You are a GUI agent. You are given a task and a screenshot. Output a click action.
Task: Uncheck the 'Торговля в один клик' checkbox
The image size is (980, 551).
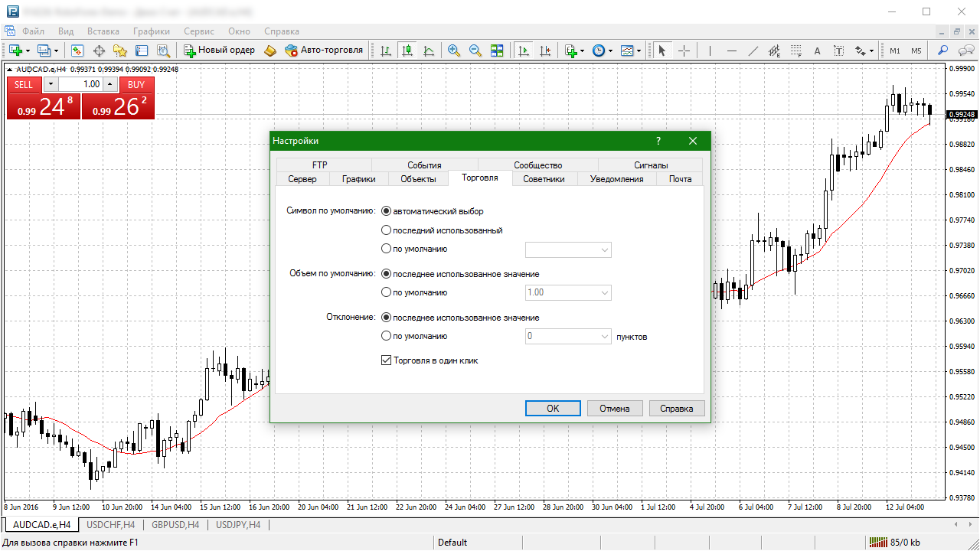[387, 360]
